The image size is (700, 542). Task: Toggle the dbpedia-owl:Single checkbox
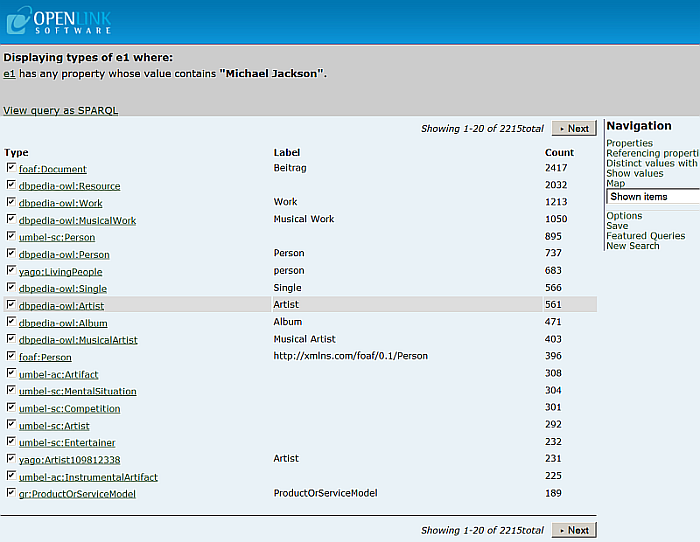[11, 287]
